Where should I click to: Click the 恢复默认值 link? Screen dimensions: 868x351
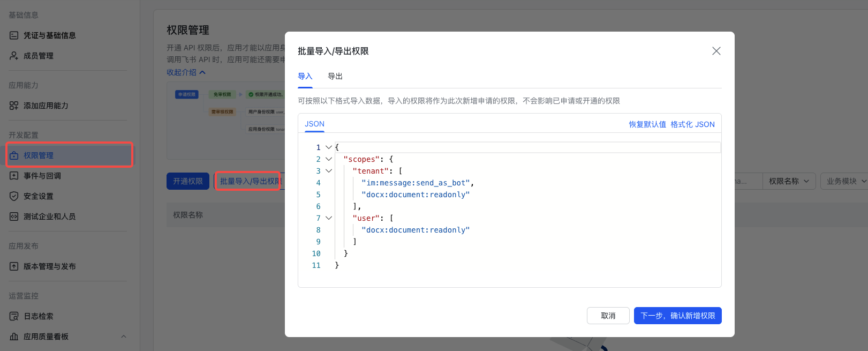point(647,124)
